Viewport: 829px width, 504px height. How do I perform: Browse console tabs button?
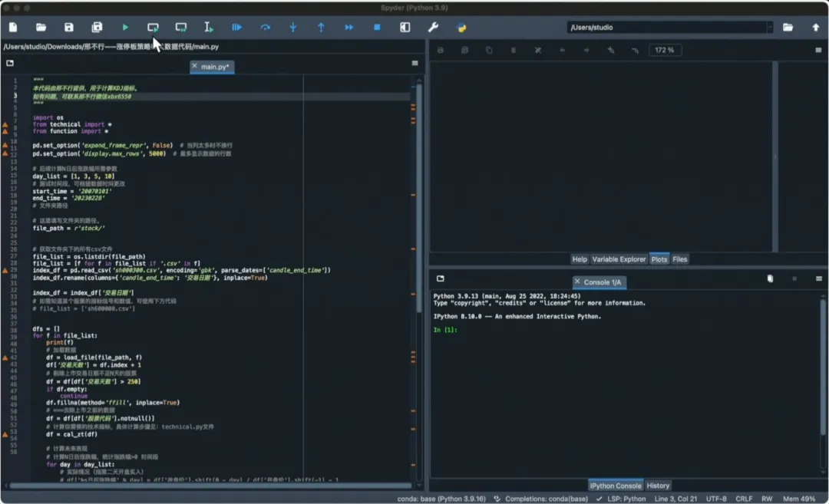point(441,278)
